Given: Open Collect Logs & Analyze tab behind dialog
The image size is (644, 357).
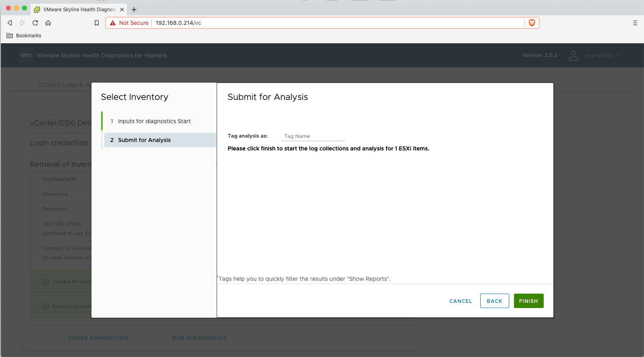Looking at the screenshot, I should (x=65, y=85).
